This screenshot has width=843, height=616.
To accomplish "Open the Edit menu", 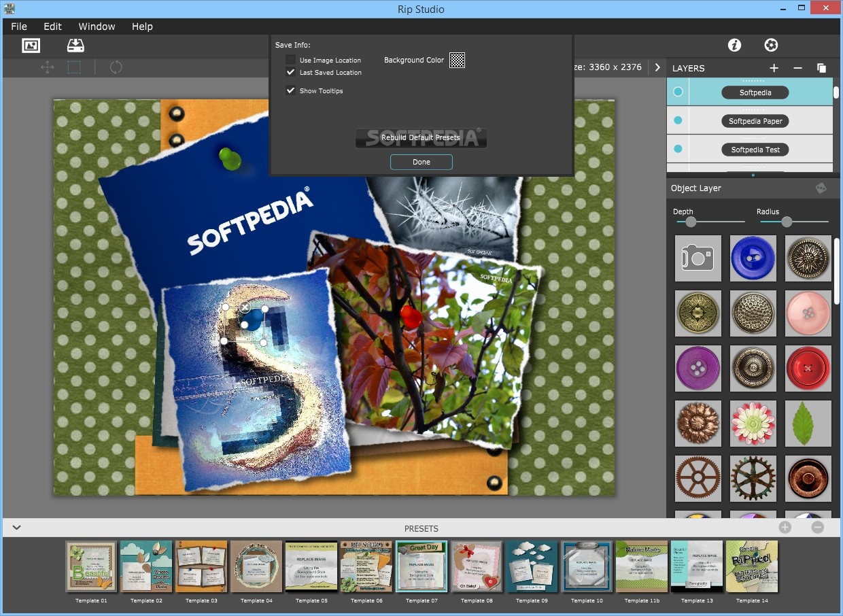I will (52, 27).
